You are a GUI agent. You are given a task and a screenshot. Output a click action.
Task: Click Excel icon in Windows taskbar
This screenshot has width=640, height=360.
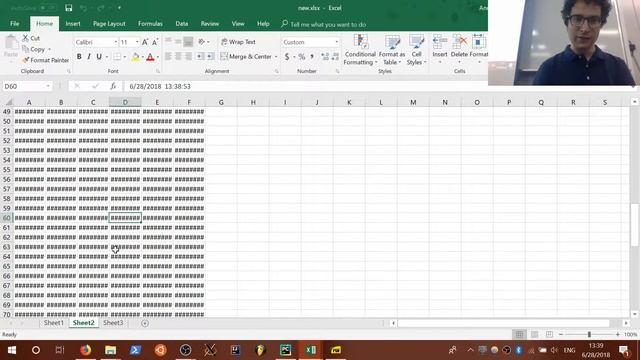(x=311, y=350)
